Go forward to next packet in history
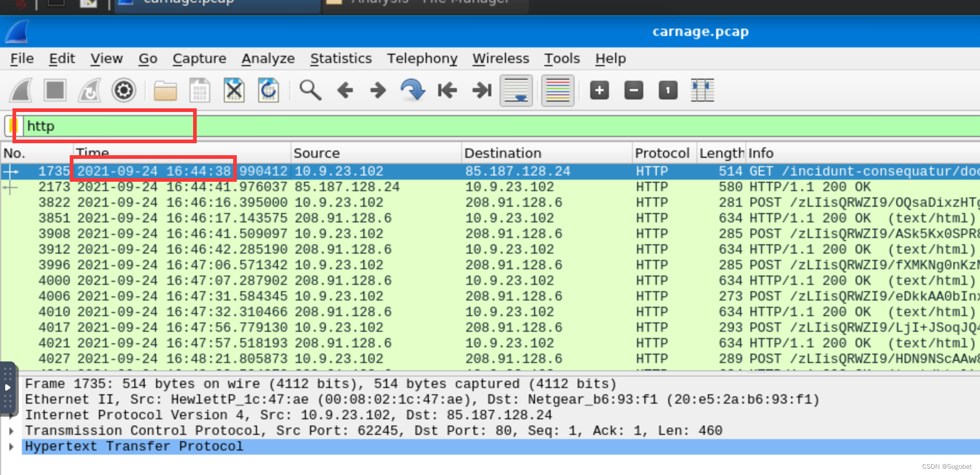 (378, 91)
